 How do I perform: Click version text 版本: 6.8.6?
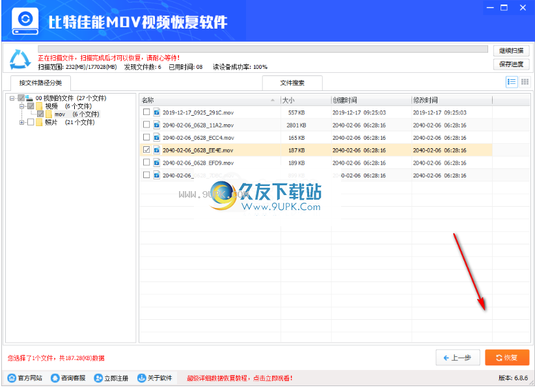tap(513, 378)
